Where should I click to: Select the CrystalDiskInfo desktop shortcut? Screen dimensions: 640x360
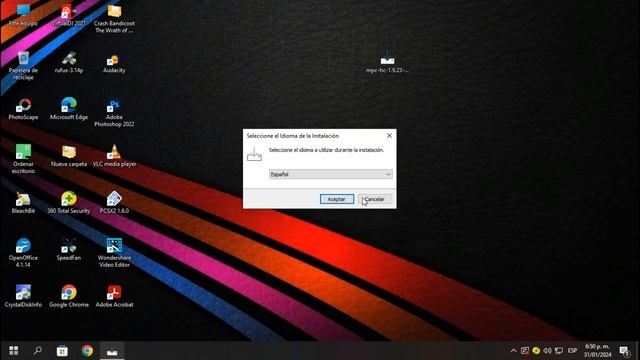(x=23, y=297)
